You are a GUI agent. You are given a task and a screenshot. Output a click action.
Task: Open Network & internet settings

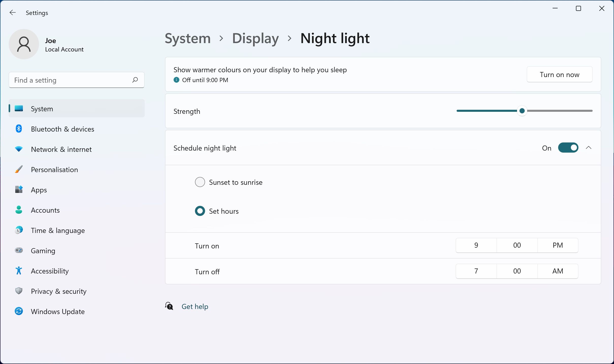coord(61,149)
